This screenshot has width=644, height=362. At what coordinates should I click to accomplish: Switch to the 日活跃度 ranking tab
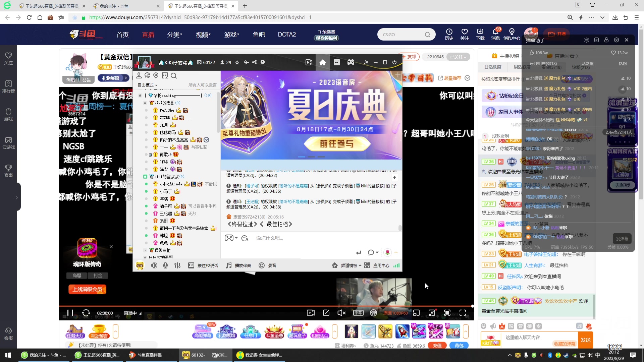[x=492, y=67]
